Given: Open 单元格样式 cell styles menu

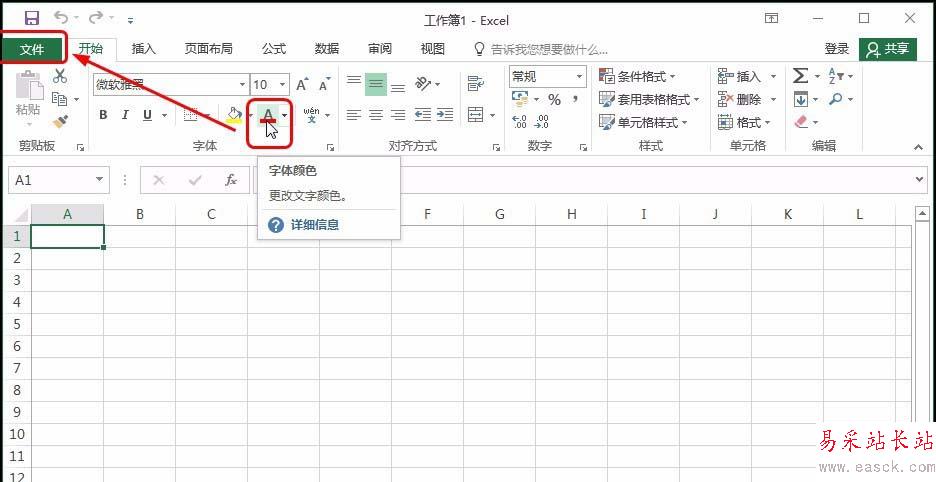Looking at the screenshot, I should (643, 122).
